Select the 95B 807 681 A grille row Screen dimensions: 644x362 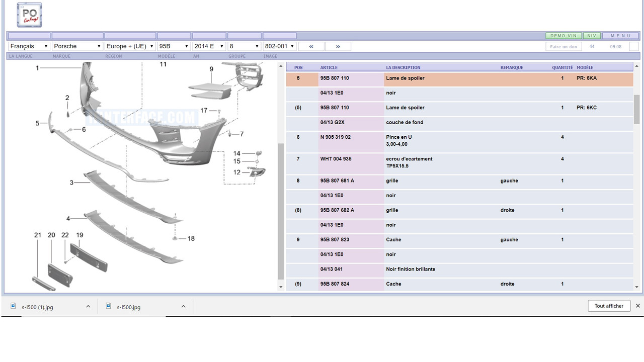click(460, 180)
